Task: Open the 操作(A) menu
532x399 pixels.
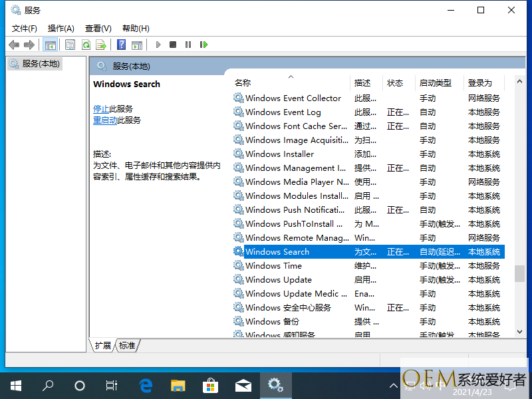Action: (61, 28)
